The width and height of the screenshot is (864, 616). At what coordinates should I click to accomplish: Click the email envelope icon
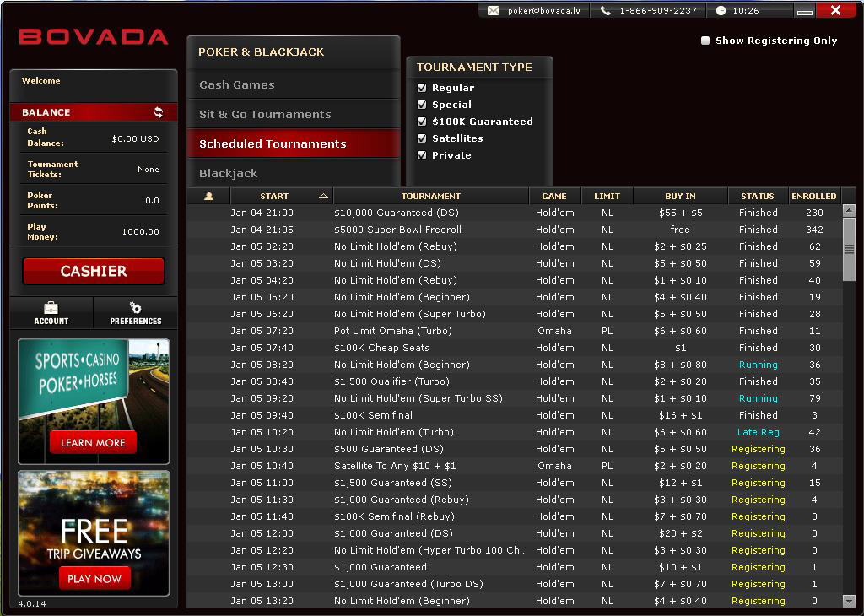[x=494, y=10]
